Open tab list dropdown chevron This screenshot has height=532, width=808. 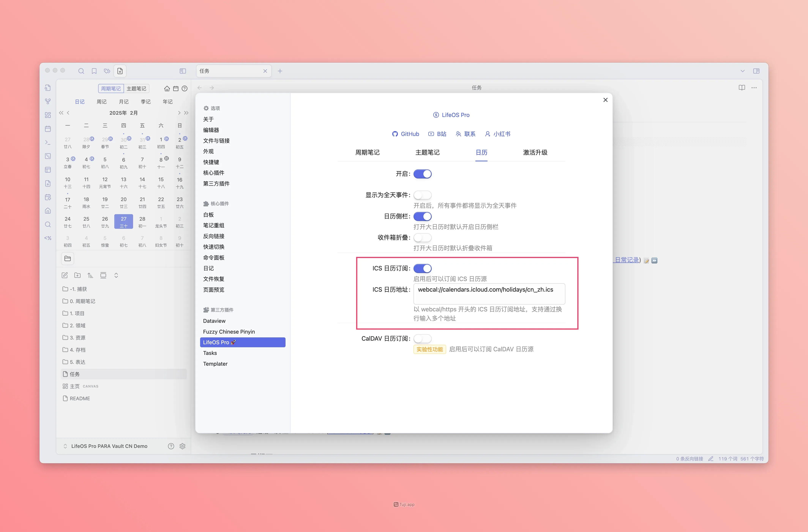coord(743,71)
